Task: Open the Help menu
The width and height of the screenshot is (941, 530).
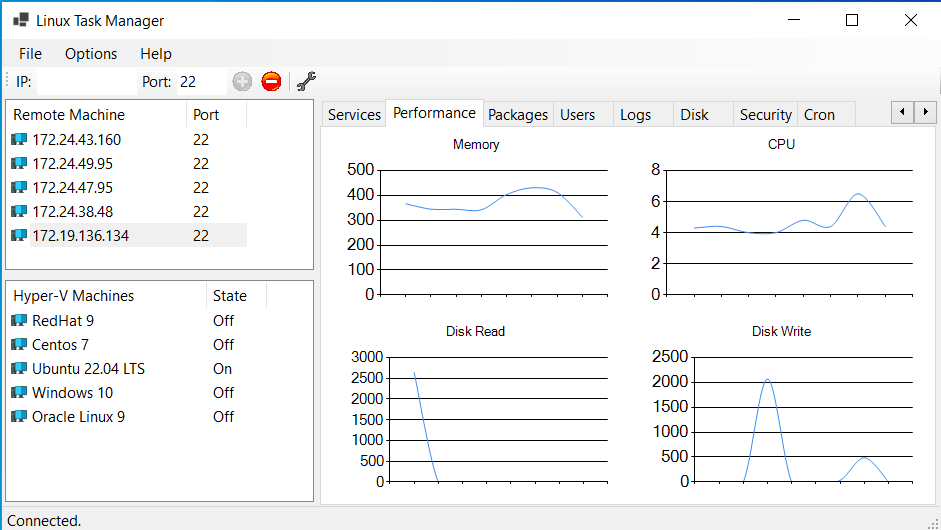Action: [x=156, y=54]
